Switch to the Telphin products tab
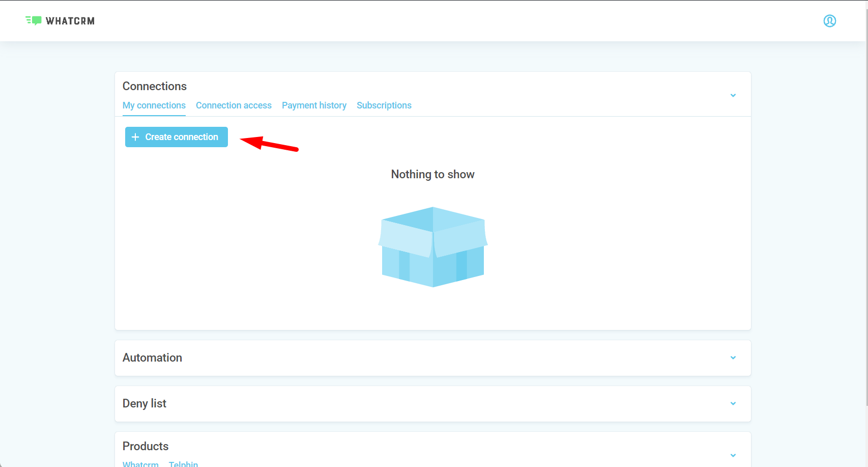868x467 pixels. coord(183,463)
